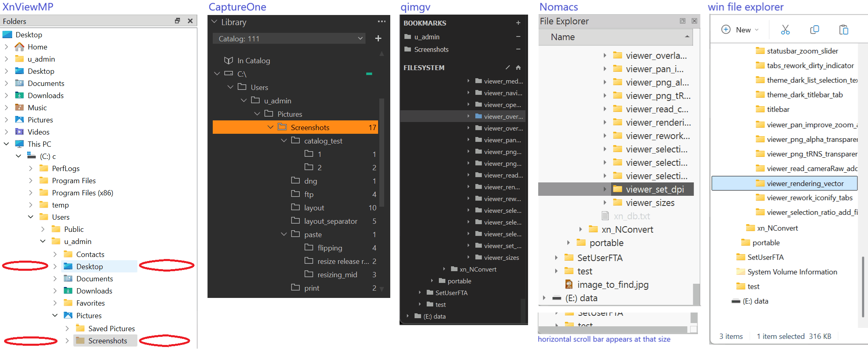Expand the (E:) data drive in Nomacs
868x349 pixels.
(544, 298)
